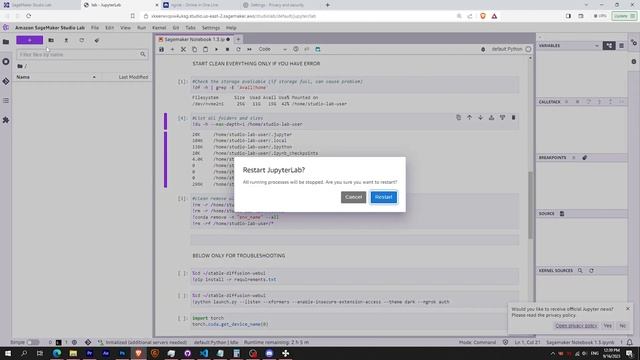Sort files by Name column header

coord(56,77)
